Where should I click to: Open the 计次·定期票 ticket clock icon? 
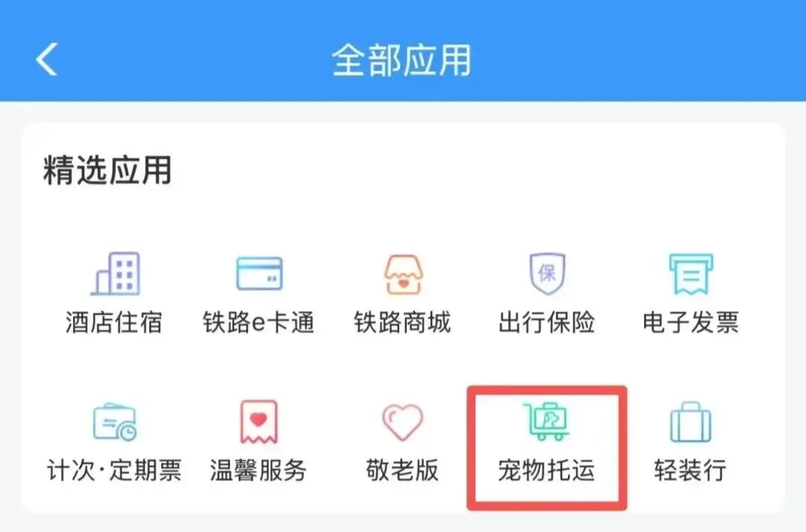point(115,422)
